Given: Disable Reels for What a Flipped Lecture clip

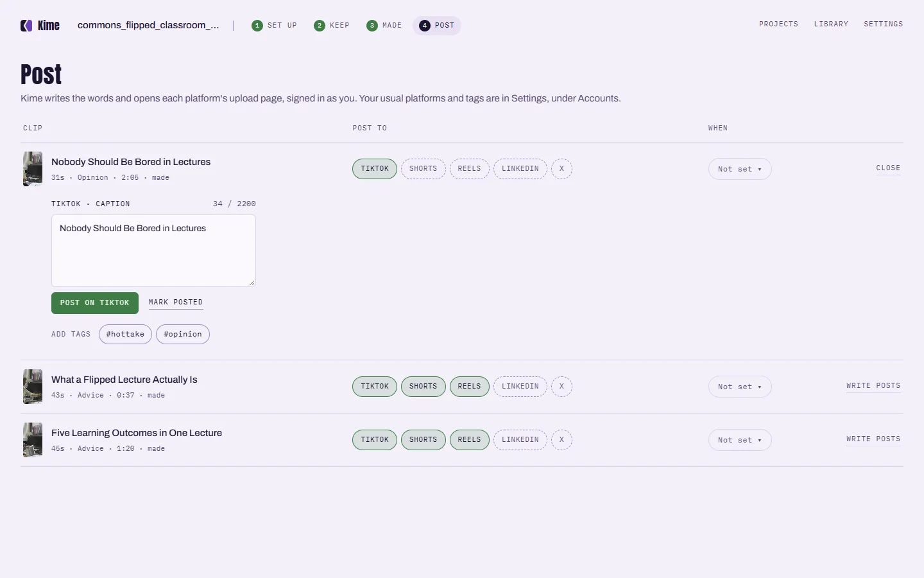Looking at the screenshot, I should (470, 387).
